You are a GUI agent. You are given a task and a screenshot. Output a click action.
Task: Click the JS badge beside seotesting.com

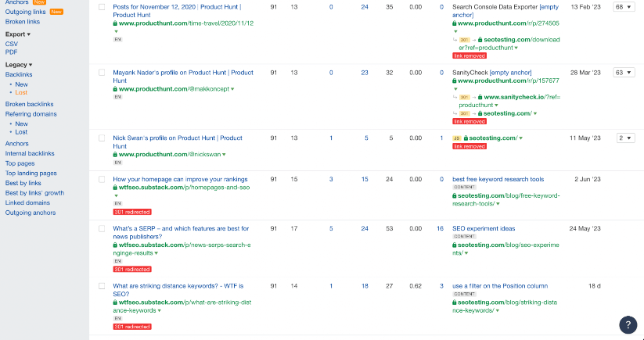(x=456, y=138)
